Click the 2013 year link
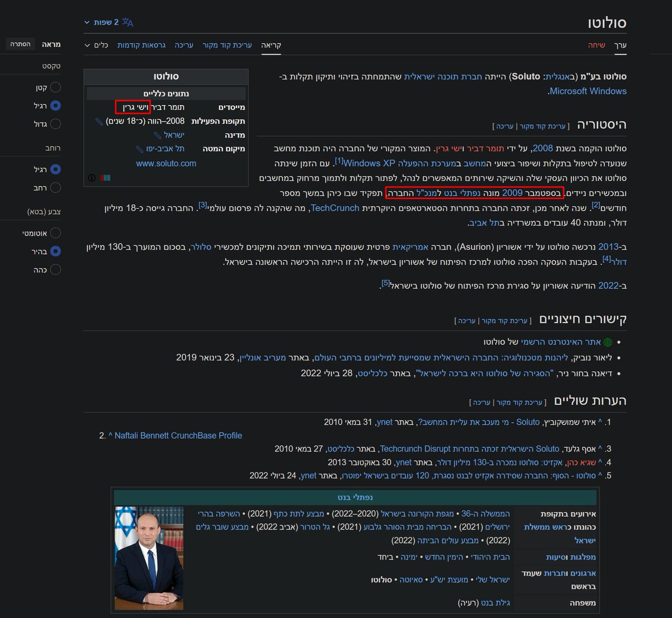The width and height of the screenshot is (672, 618). click(x=608, y=246)
